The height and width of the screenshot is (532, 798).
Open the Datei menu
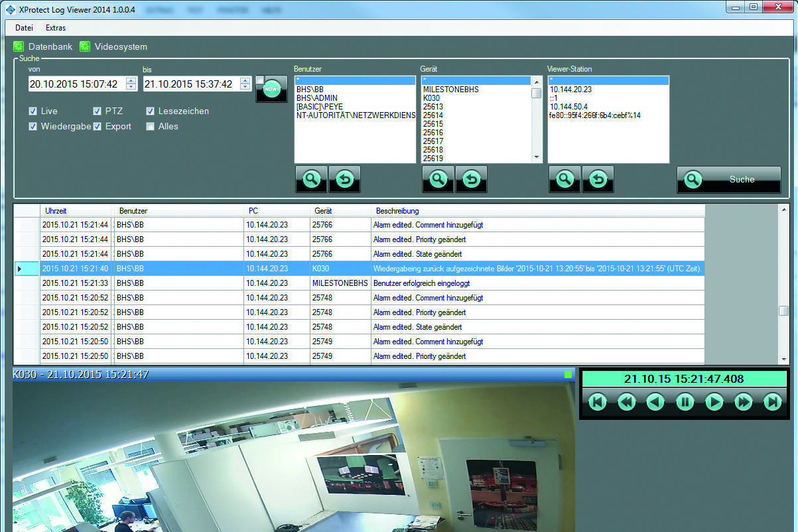[24, 28]
